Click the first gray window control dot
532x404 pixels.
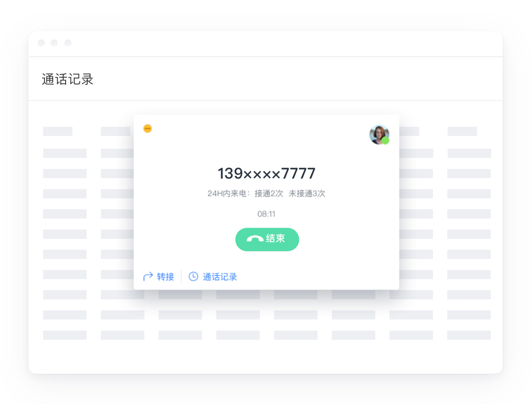click(x=41, y=43)
